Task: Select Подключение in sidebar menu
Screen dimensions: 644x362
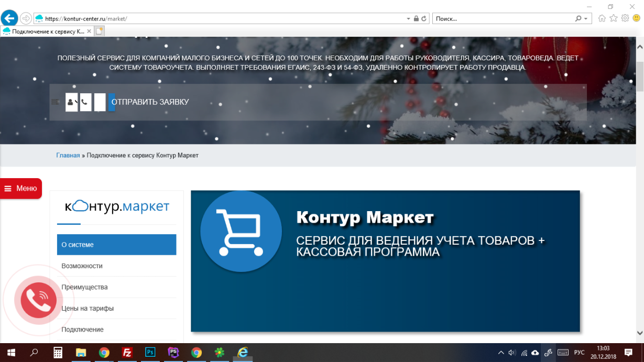Action: [116, 330]
